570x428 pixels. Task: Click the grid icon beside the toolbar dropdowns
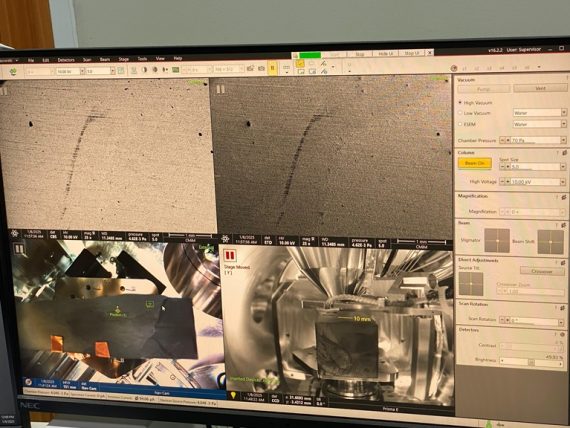pos(121,70)
